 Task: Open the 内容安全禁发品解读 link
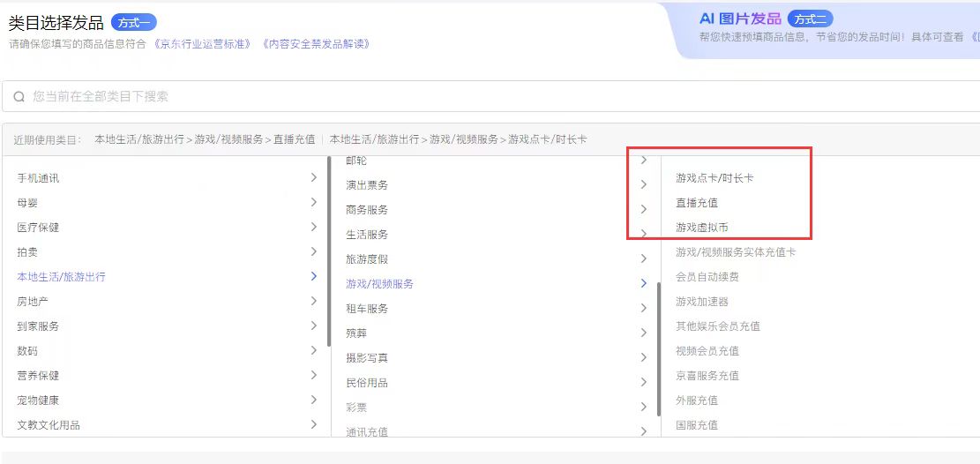315,44
